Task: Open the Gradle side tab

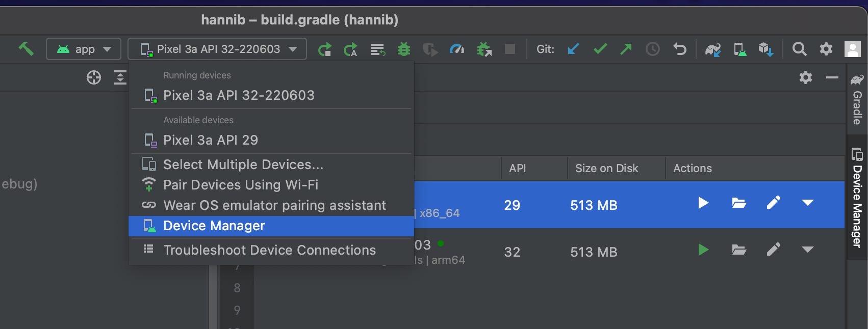Action: pos(857,100)
